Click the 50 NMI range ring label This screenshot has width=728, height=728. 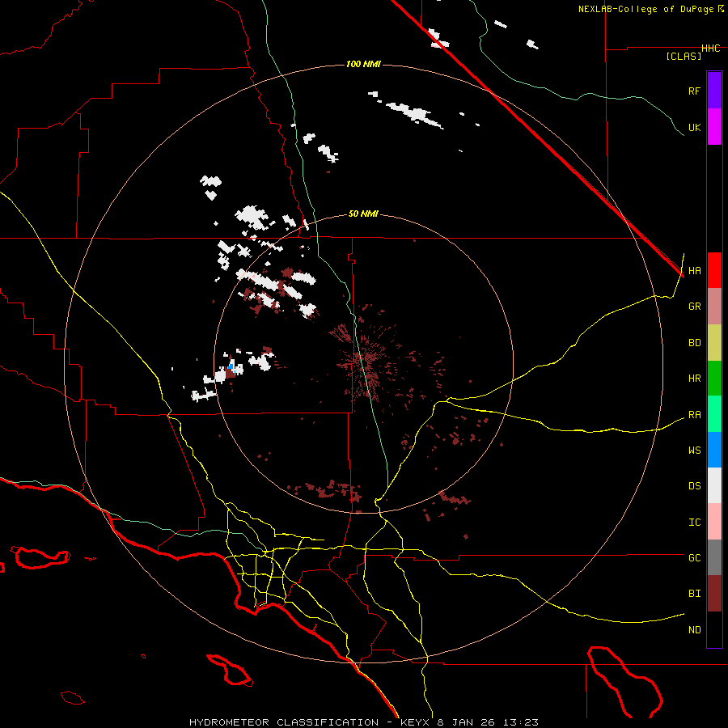(x=363, y=214)
